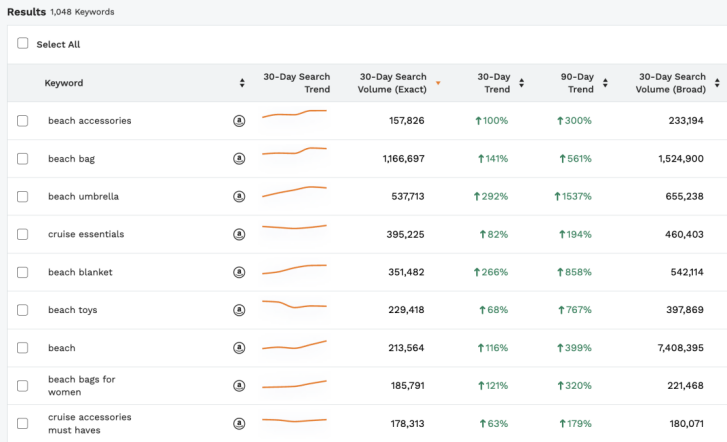Viewport: 727px width, 442px height.
Task: Click Amazon icon next to cruise essentials
Action: [x=239, y=235]
